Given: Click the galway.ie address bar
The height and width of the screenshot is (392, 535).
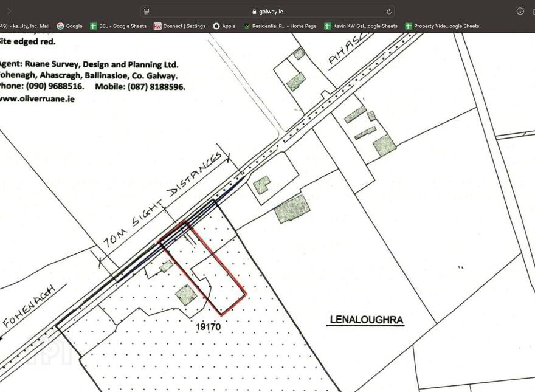Looking at the screenshot, I should (x=267, y=12).
